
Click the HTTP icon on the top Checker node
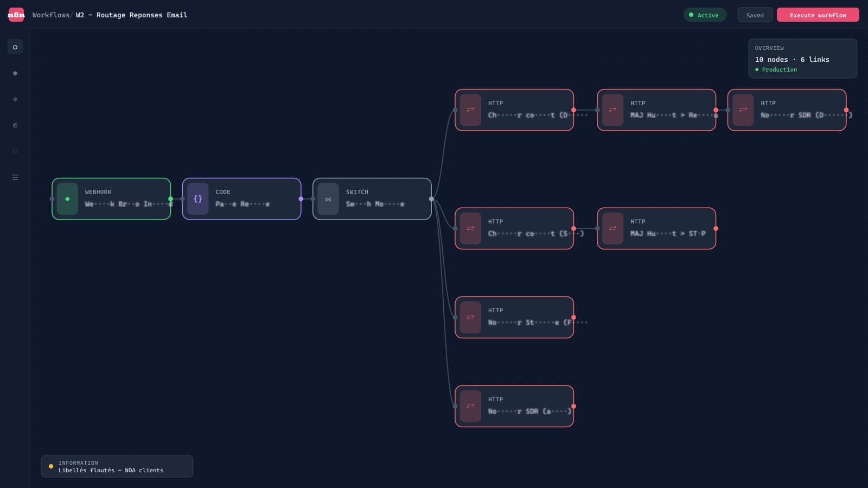tap(470, 110)
